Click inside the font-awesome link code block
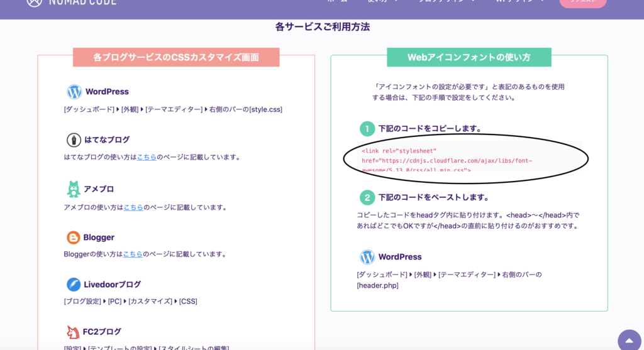 coord(469,156)
